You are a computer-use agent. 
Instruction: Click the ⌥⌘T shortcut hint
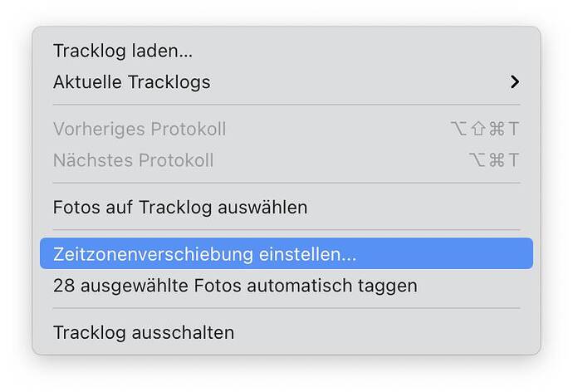tap(493, 160)
